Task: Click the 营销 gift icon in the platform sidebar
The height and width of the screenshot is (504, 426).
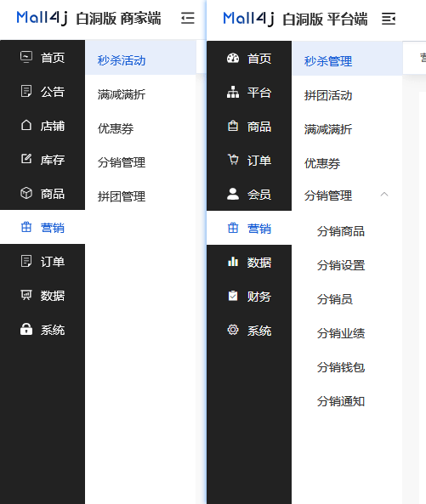Action: click(233, 228)
